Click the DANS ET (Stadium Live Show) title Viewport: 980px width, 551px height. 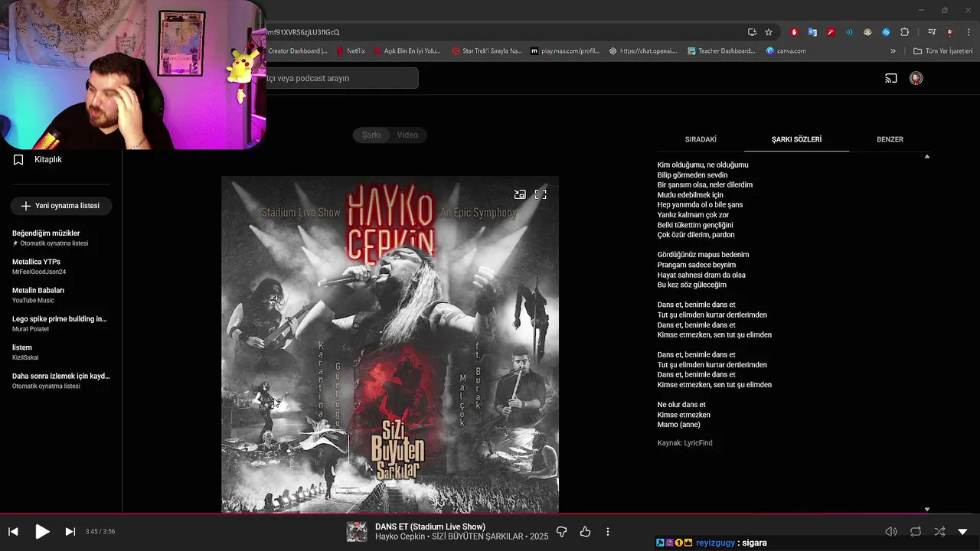click(430, 527)
